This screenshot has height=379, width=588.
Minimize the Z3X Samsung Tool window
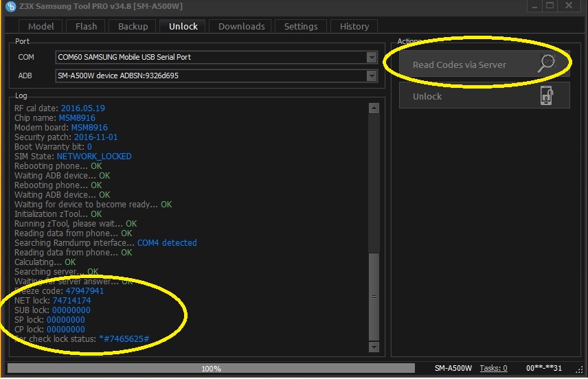(x=534, y=6)
